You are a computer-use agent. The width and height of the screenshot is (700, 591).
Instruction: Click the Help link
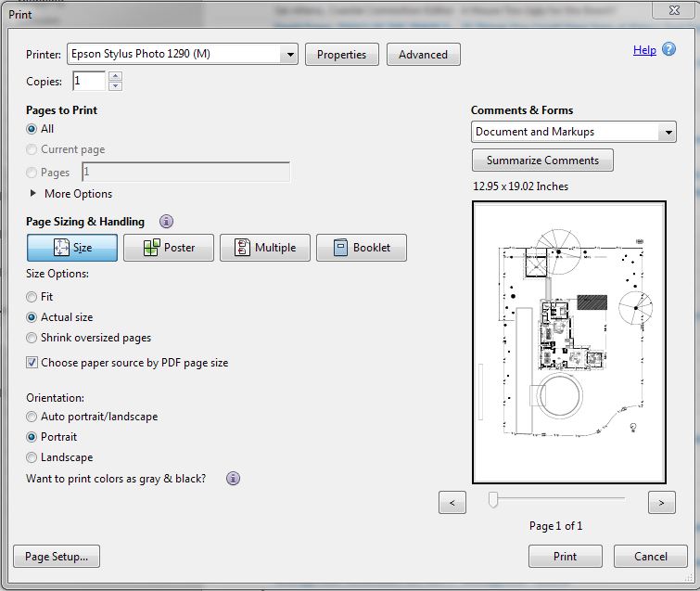pos(644,50)
